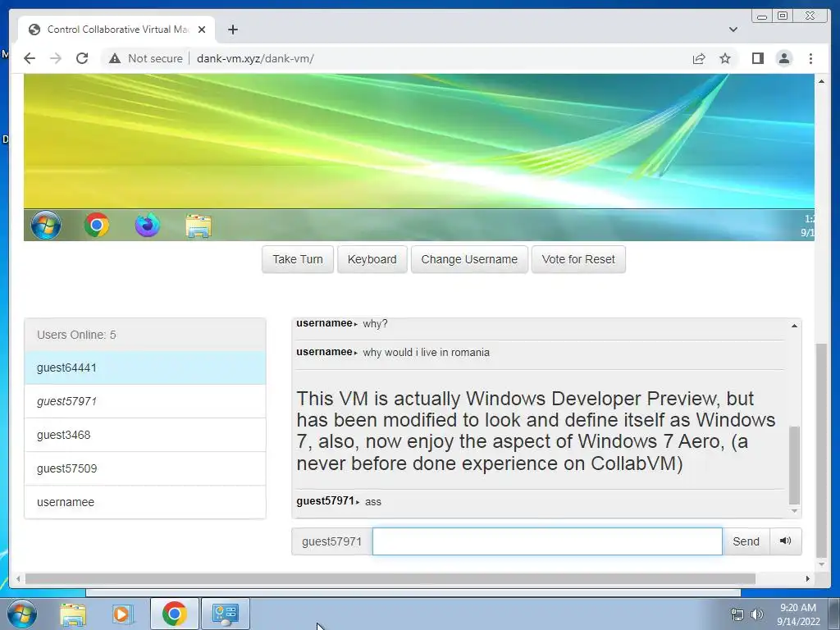Open the on-screen Keyboard button

point(372,259)
